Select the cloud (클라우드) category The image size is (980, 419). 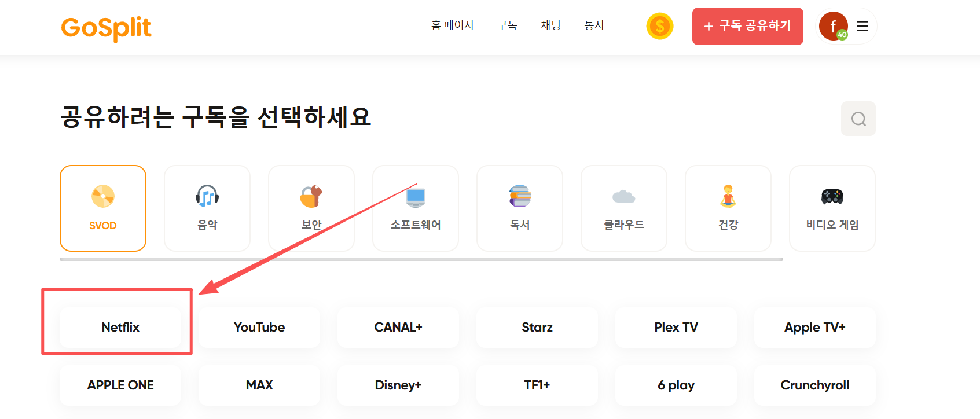click(x=624, y=208)
